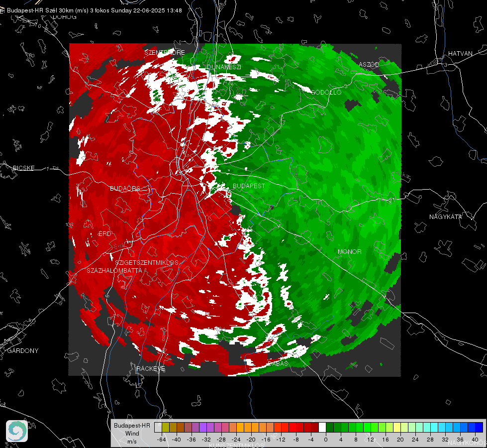Click the NAGYKÁTA town label
The width and height of the screenshot is (487, 448).
[445, 217]
